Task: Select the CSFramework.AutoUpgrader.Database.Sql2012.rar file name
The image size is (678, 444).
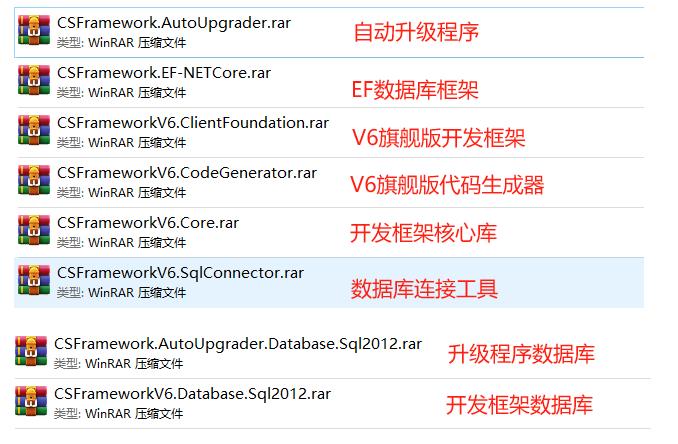Action: (238, 343)
